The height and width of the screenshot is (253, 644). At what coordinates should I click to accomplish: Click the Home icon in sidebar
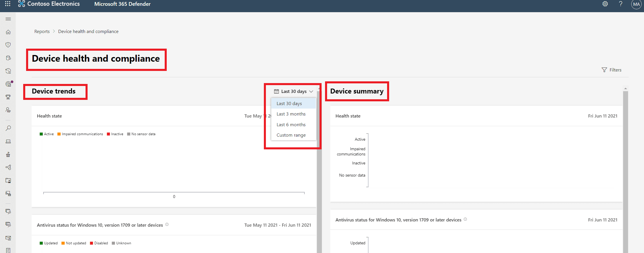(8, 32)
